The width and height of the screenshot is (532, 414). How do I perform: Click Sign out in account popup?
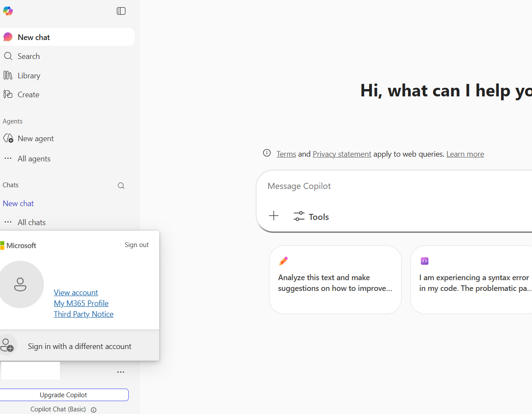click(x=137, y=245)
